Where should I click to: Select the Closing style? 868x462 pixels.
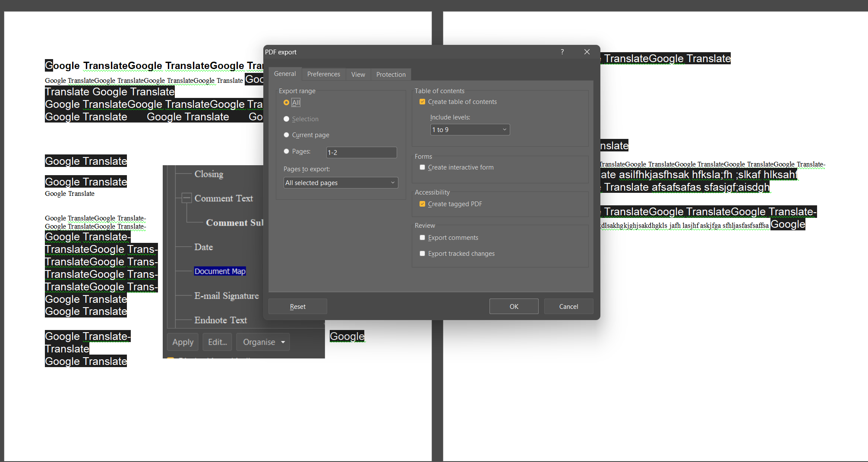click(209, 174)
